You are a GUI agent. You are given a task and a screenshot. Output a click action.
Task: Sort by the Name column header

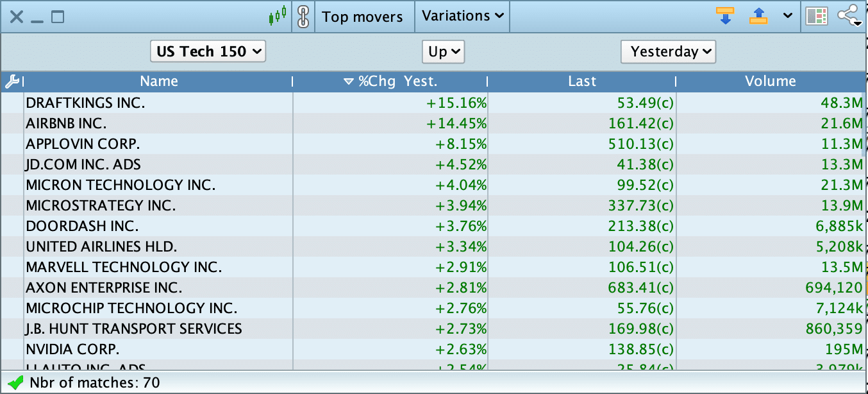coord(159,81)
